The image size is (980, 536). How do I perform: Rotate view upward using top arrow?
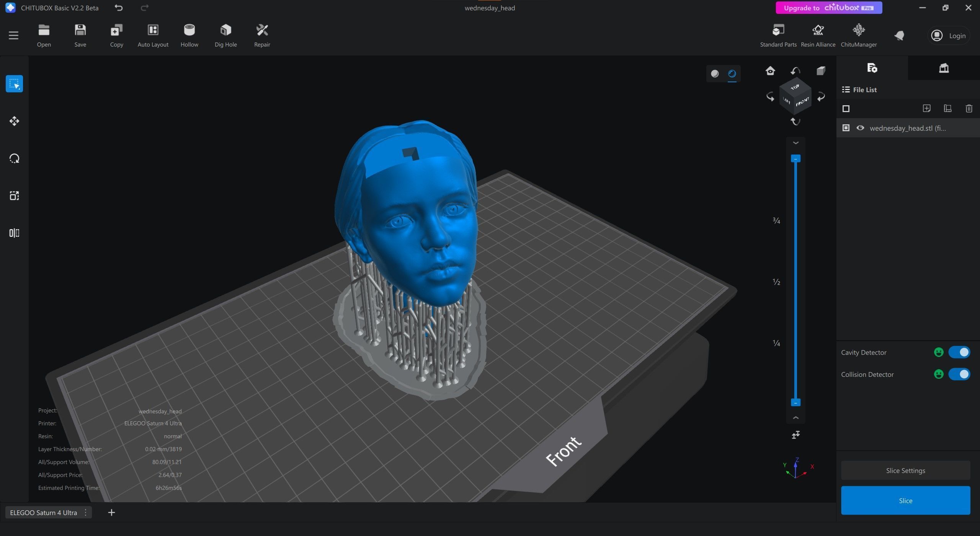795,71
